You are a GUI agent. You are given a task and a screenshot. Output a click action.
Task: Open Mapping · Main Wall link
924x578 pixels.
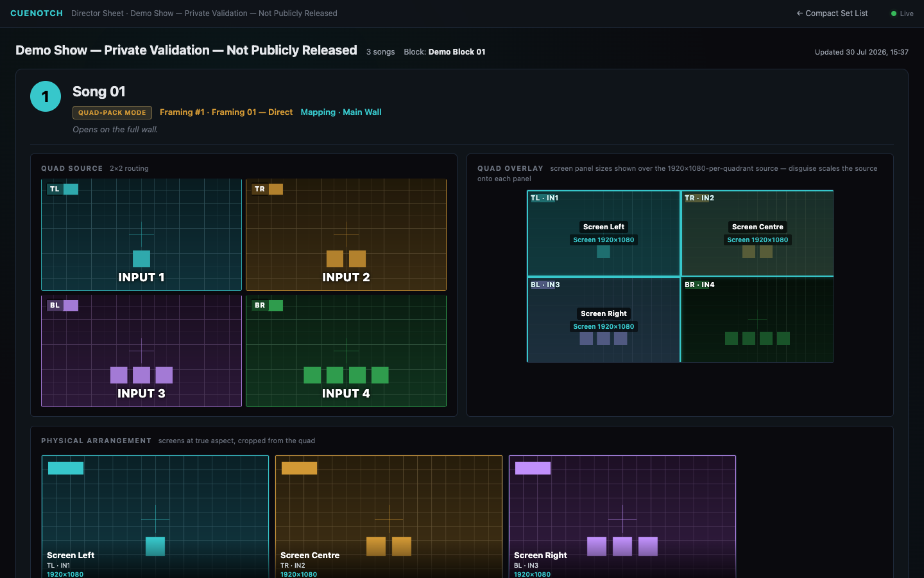coord(341,112)
